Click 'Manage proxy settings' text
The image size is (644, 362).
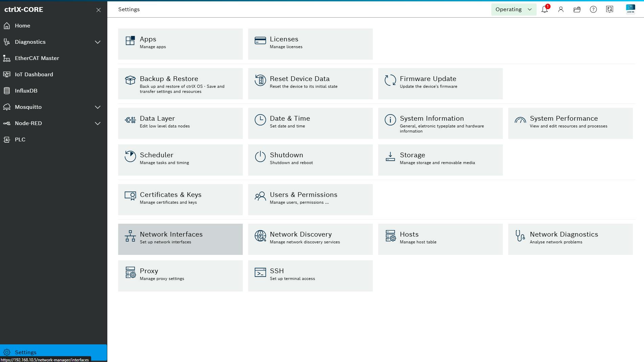(x=162, y=279)
